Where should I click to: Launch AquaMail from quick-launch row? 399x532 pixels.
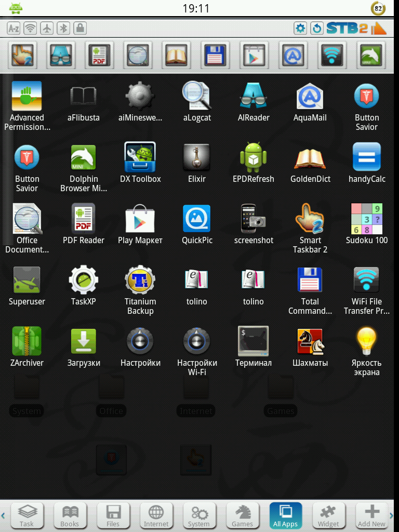tap(293, 55)
